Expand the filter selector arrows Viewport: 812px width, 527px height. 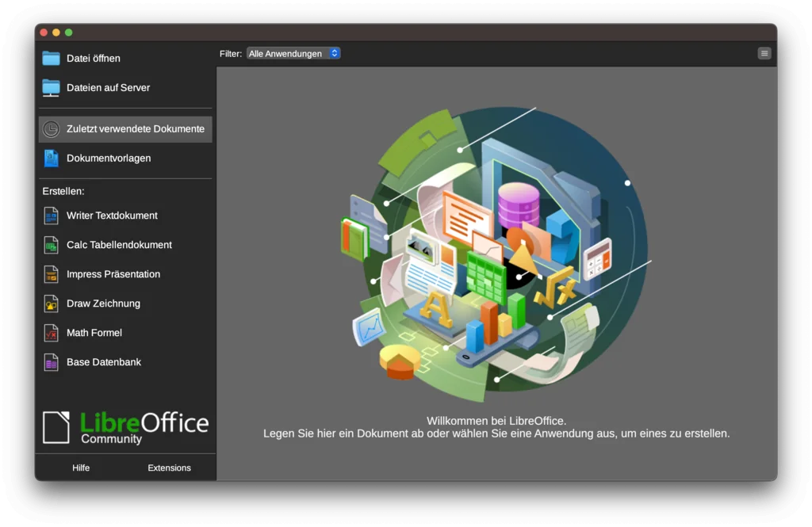[x=334, y=53]
